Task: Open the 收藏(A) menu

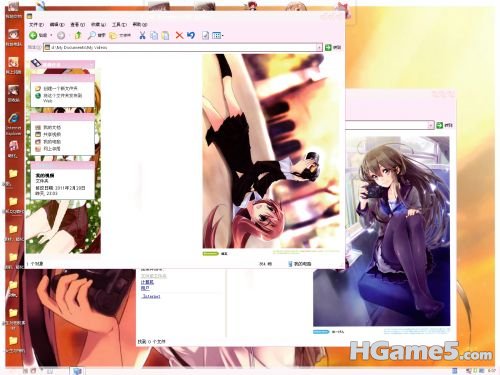Action: coord(98,24)
